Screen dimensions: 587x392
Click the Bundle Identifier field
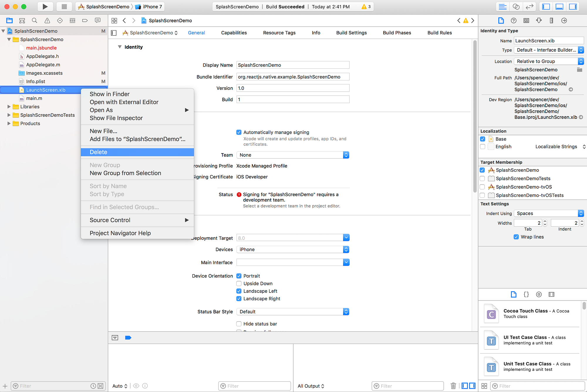(293, 77)
